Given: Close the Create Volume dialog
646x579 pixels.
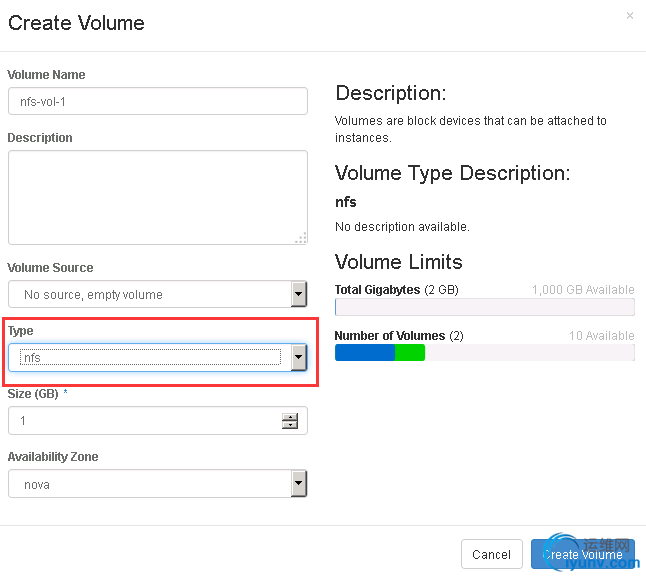Looking at the screenshot, I should 629,16.
